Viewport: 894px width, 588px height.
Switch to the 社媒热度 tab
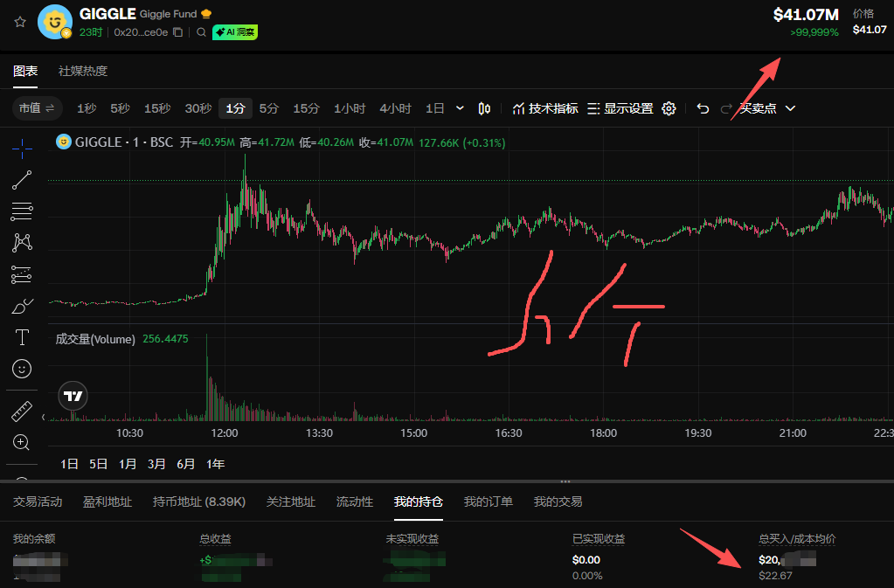(83, 72)
